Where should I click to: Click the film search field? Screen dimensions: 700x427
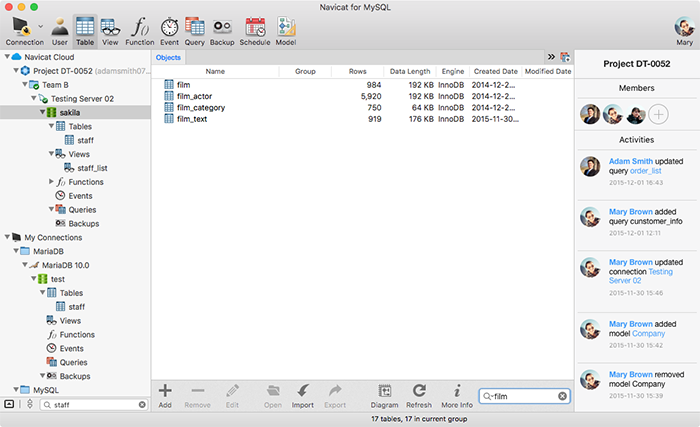pyautogui.click(x=525, y=396)
